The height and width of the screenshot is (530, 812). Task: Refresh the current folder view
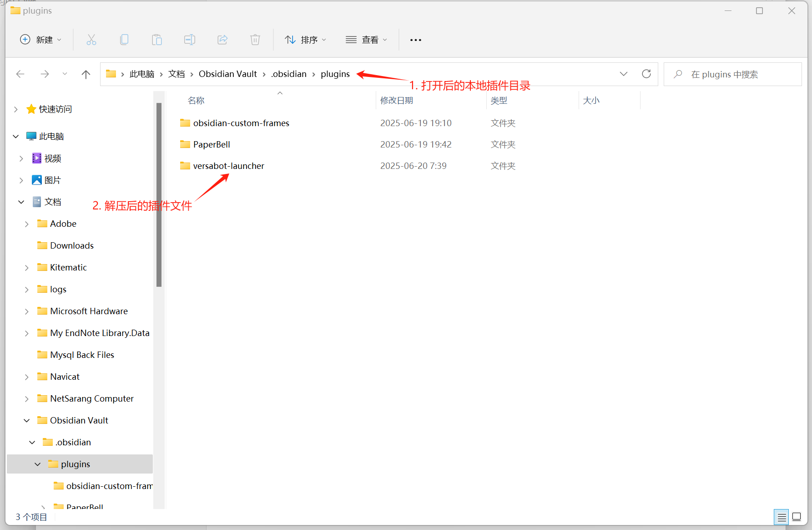(646, 74)
